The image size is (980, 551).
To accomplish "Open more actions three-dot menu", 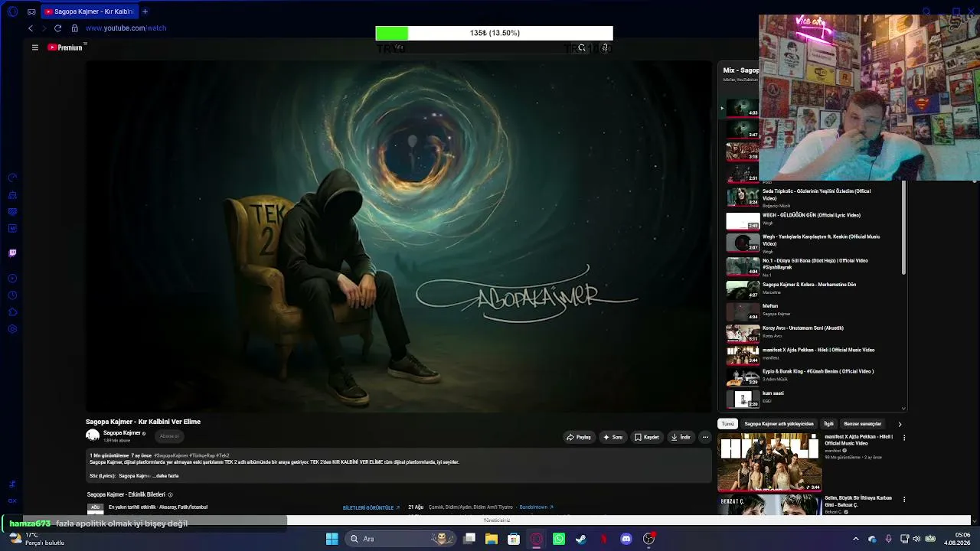I will coord(705,437).
